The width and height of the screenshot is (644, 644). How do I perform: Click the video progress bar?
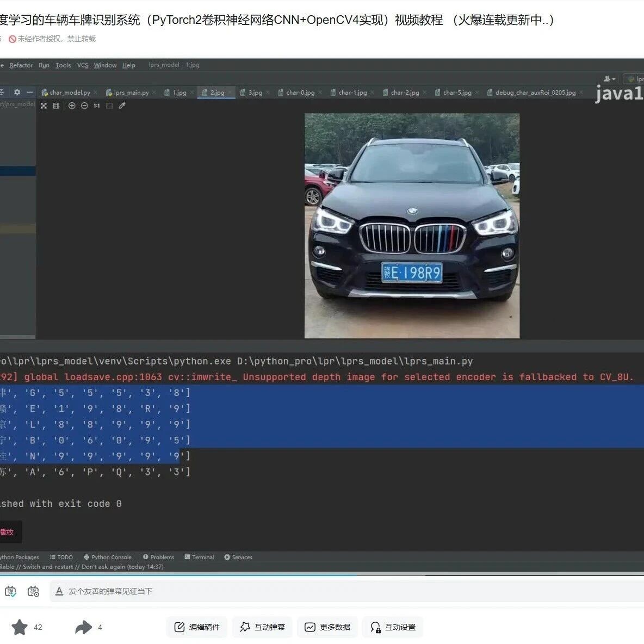(x=322, y=575)
